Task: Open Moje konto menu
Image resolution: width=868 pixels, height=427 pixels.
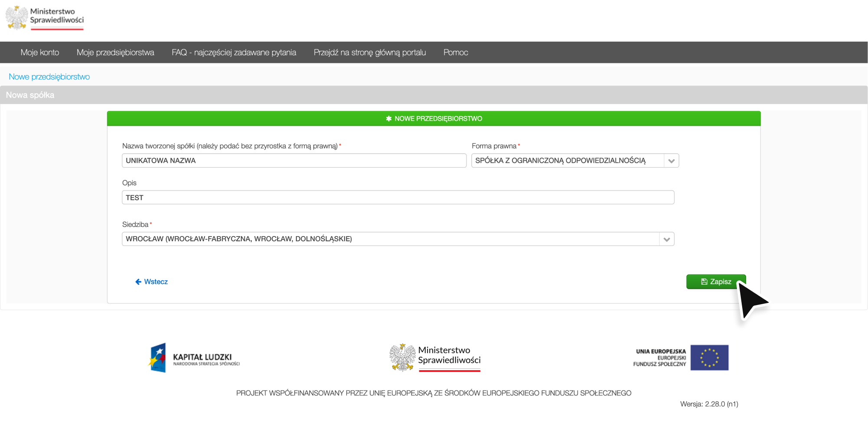Action: [40, 53]
